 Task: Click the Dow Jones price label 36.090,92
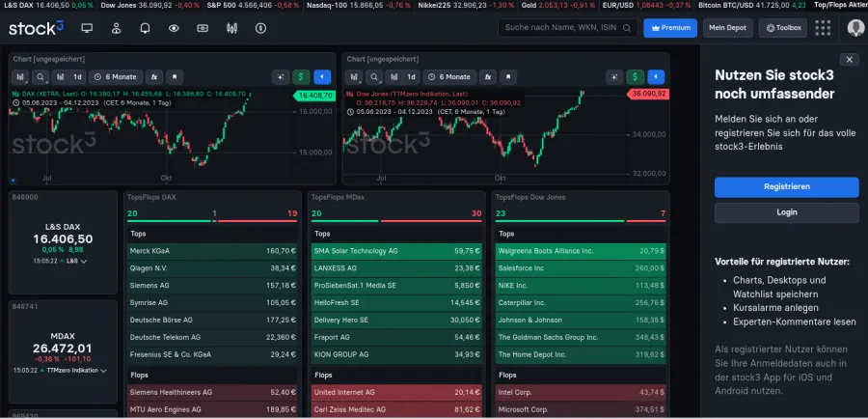tap(648, 95)
